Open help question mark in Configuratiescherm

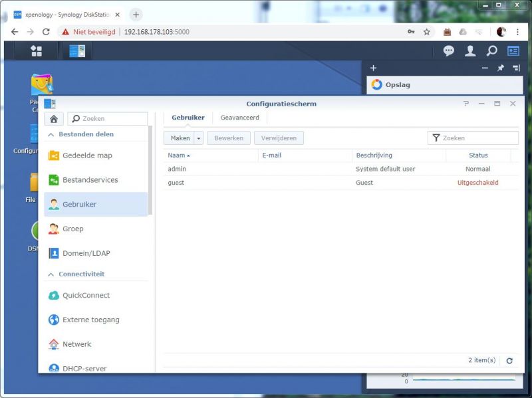pyautogui.click(x=466, y=104)
